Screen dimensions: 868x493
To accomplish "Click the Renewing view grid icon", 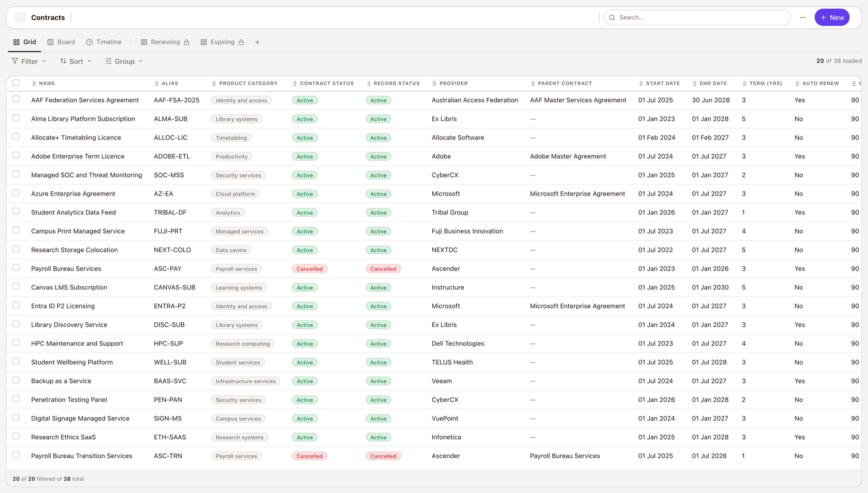I will click(x=144, y=42).
